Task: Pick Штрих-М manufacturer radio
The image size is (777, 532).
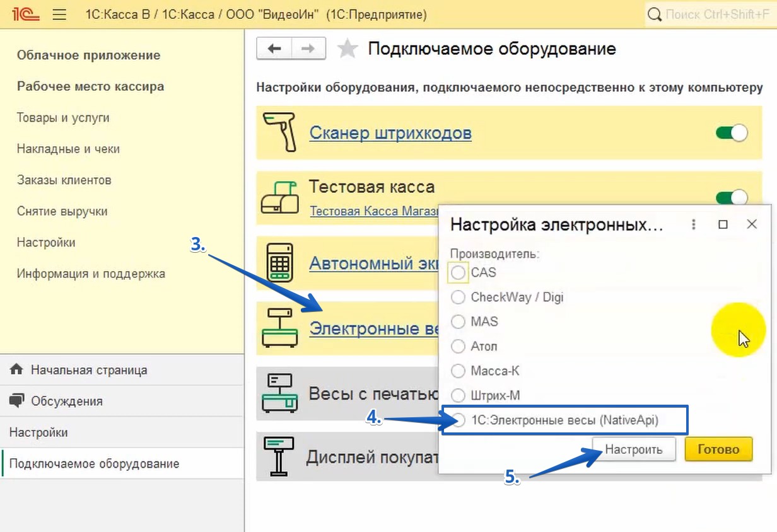Action: coord(459,395)
